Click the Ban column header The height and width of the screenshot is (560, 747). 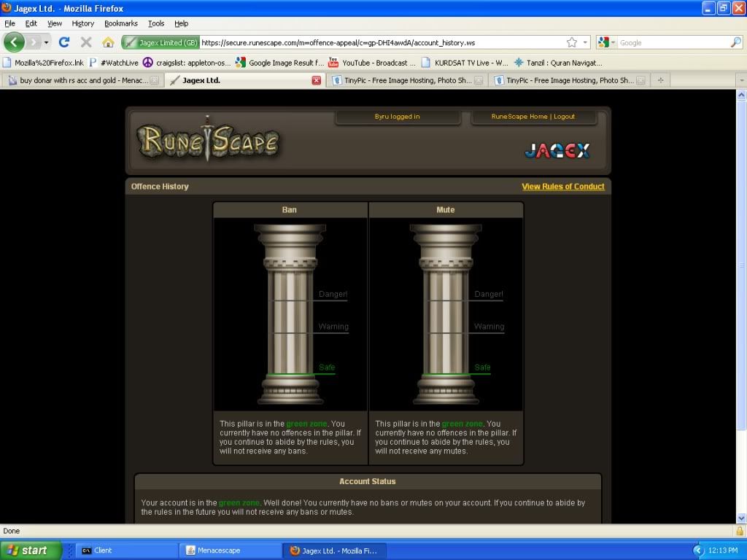point(290,209)
